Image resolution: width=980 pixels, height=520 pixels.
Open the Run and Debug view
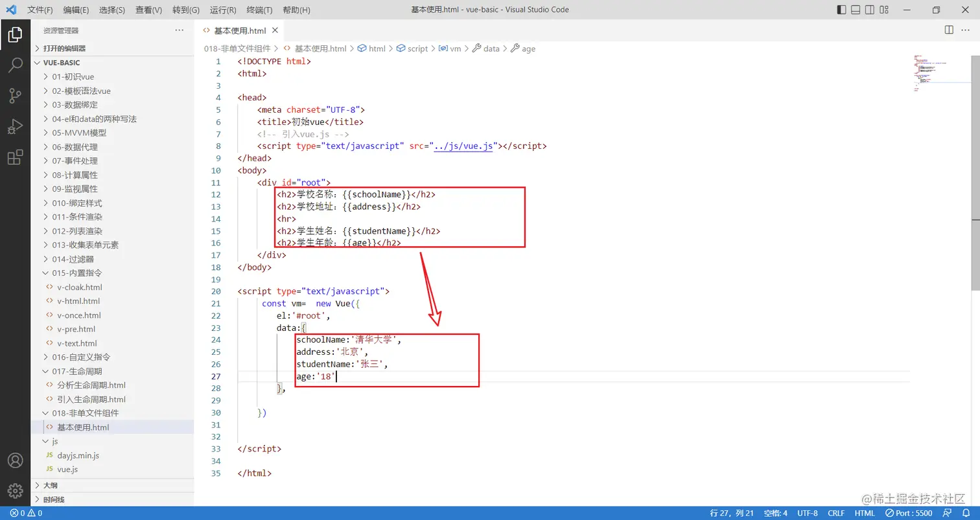(15, 127)
